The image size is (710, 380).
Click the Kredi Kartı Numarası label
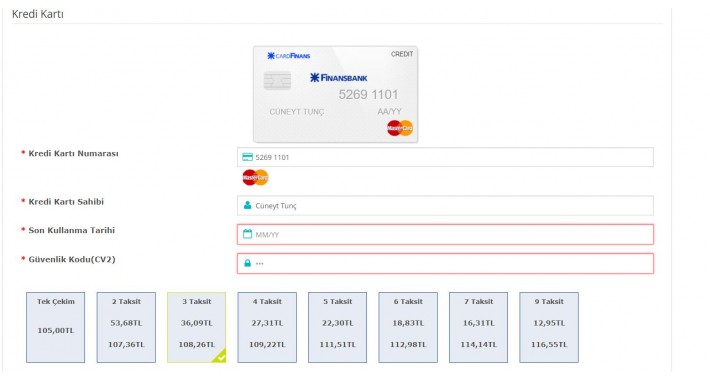[73, 154]
